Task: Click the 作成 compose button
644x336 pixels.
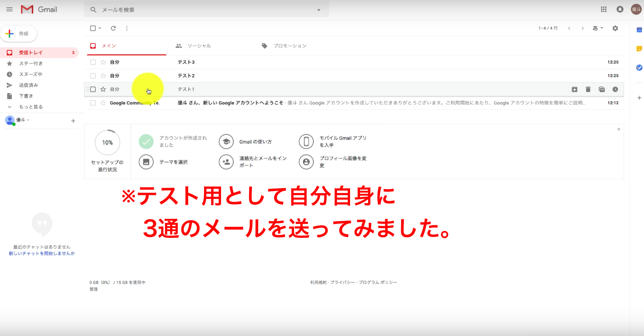Action: click(x=19, y=33)
